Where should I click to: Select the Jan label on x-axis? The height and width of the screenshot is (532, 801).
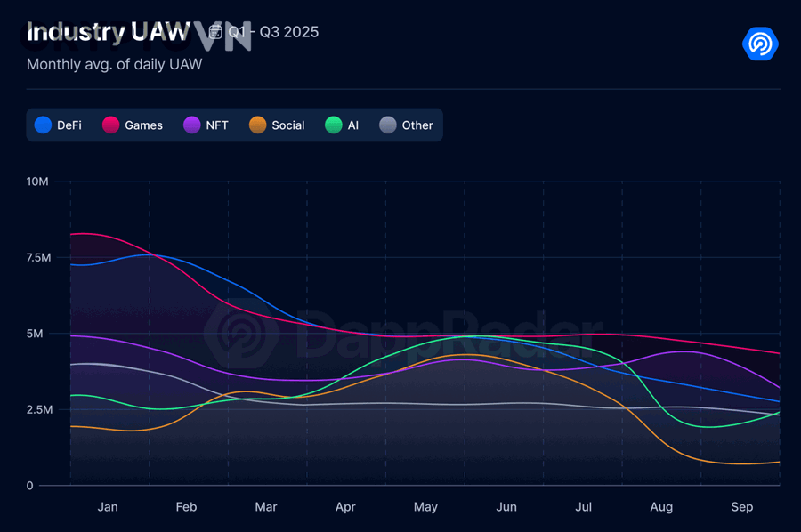(x=108, y=507)
